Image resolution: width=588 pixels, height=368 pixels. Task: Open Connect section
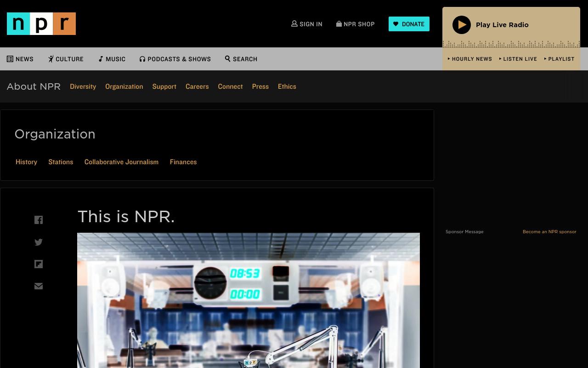point(230,86)
